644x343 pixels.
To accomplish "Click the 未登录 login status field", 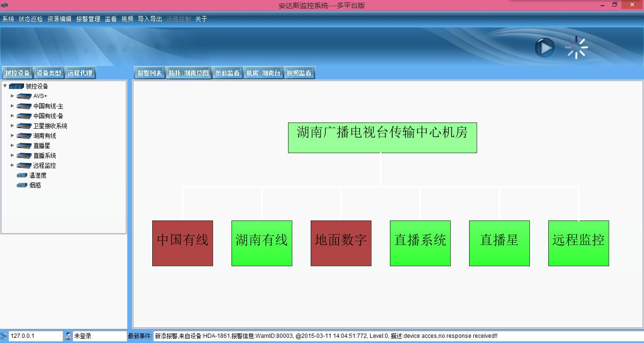I will point(99,336).
